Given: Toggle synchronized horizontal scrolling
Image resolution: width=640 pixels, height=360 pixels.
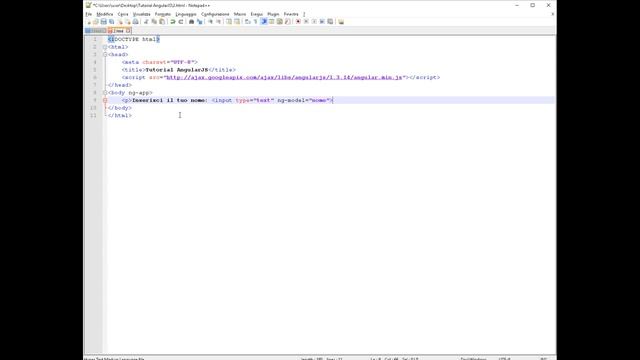Looking at the screenshot, I should (237, 22).
